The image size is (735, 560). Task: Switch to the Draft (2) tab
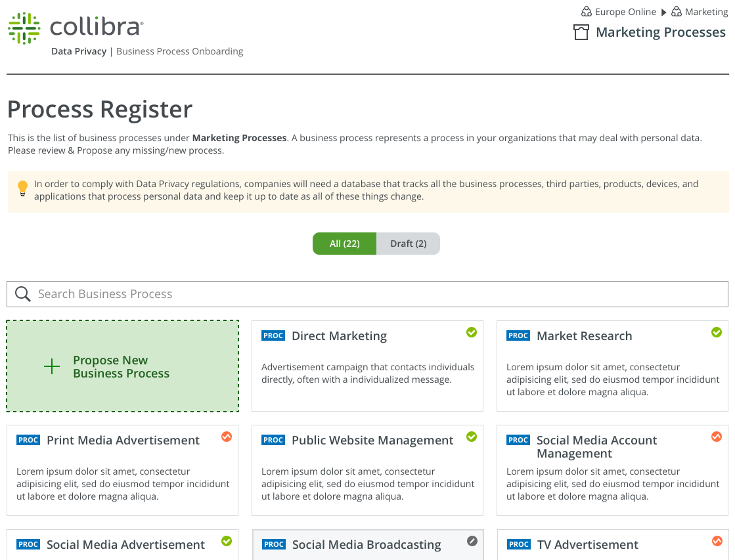tap(408, 244)
